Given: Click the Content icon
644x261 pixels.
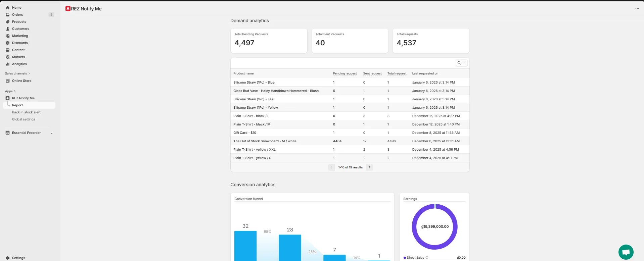Looking at the screenshot, I should pyautogui.click(x=8, y=50).
